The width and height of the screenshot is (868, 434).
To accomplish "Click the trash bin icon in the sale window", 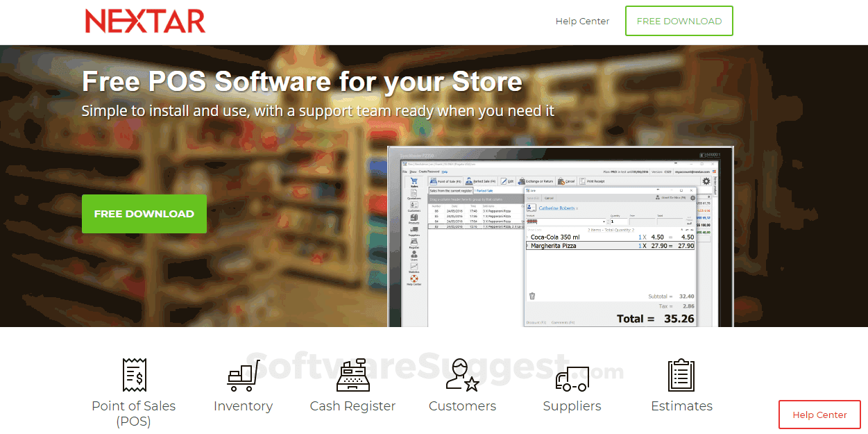I will coord(532,296).
